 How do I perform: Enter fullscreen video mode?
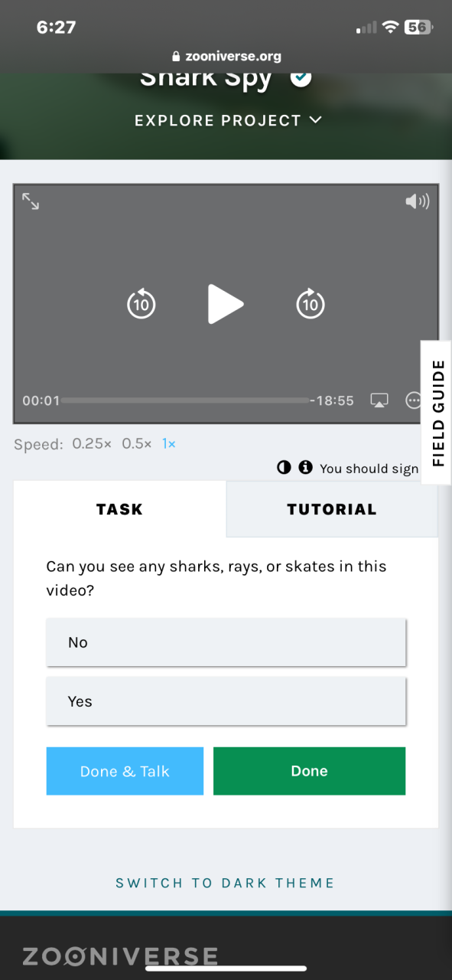click(31, 201)
